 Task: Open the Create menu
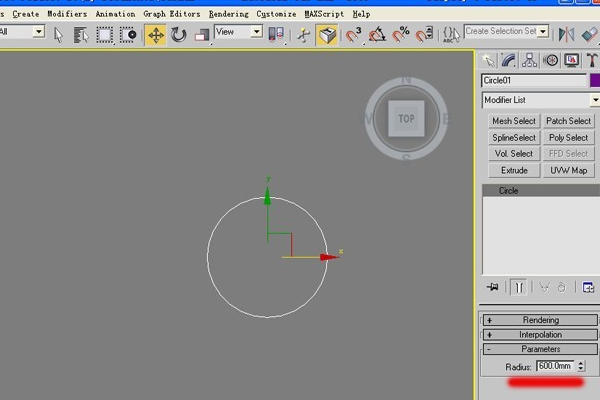(x=26, y=14)
